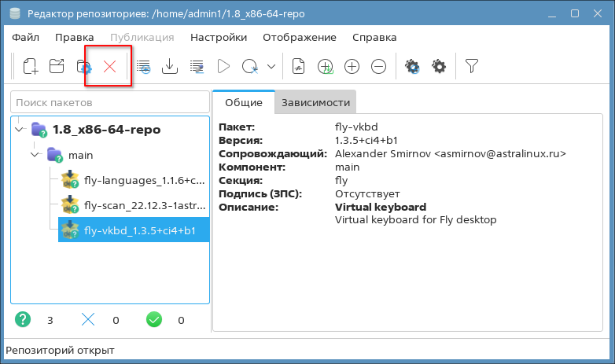This screenshot has height=364, width=615.
Task: Open the Файл menu
Action: [x=25, y=37]
